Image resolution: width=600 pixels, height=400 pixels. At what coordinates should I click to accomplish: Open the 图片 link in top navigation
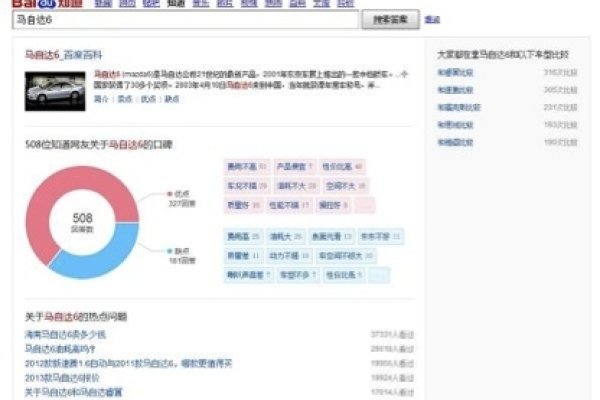(225, 3)
